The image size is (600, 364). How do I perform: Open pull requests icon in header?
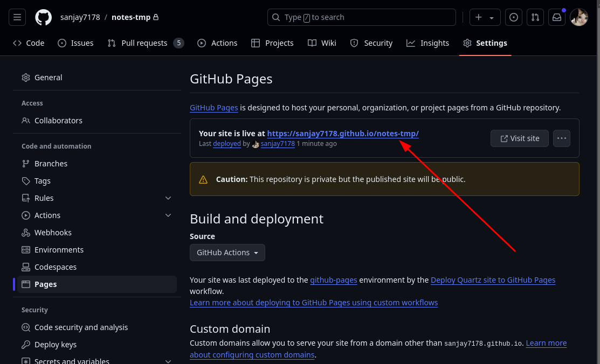535,17
